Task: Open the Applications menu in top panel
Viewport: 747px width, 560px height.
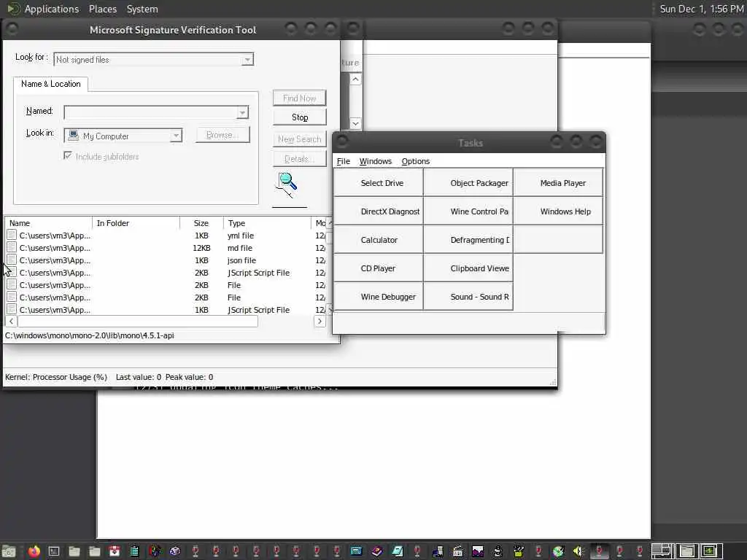Action: (x=52, y=9)
